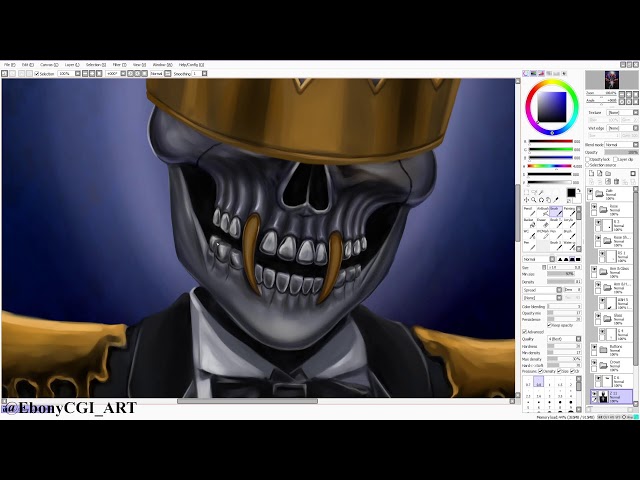
Task: Create a new layer
Action: [591, 173]
